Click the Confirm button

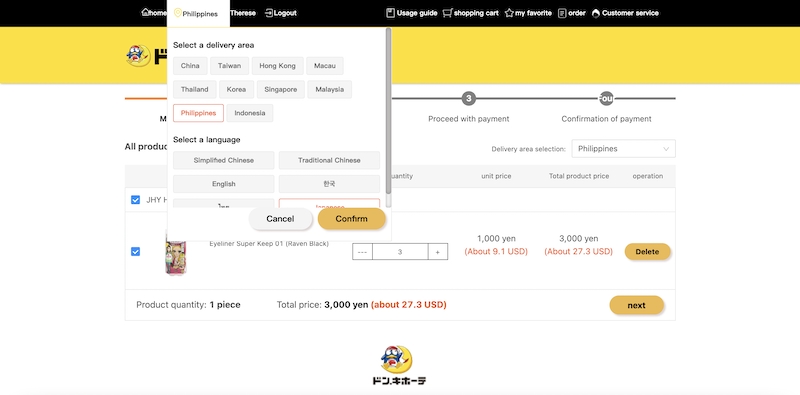click(352, 218)
